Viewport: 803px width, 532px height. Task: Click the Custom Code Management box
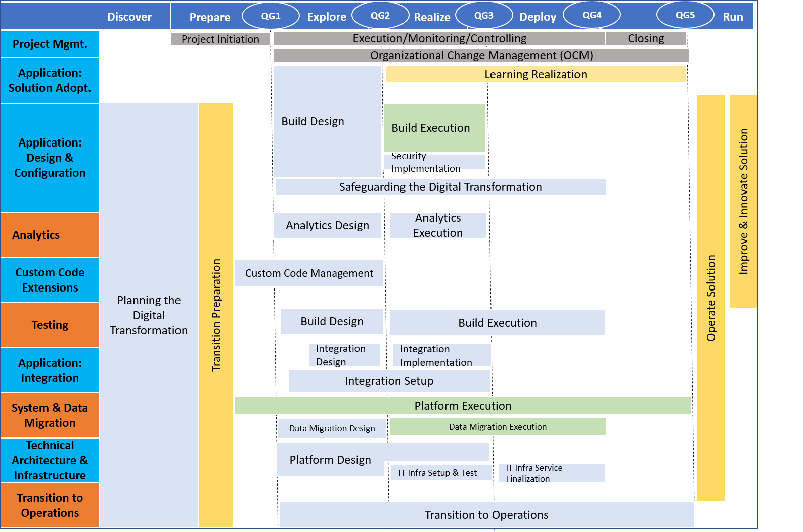click(x=309, y=273)
